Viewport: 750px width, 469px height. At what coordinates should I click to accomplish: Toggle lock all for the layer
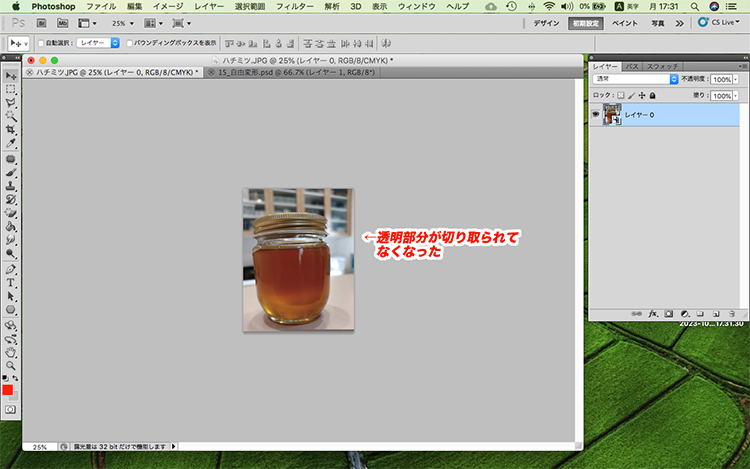pos(652,96)
